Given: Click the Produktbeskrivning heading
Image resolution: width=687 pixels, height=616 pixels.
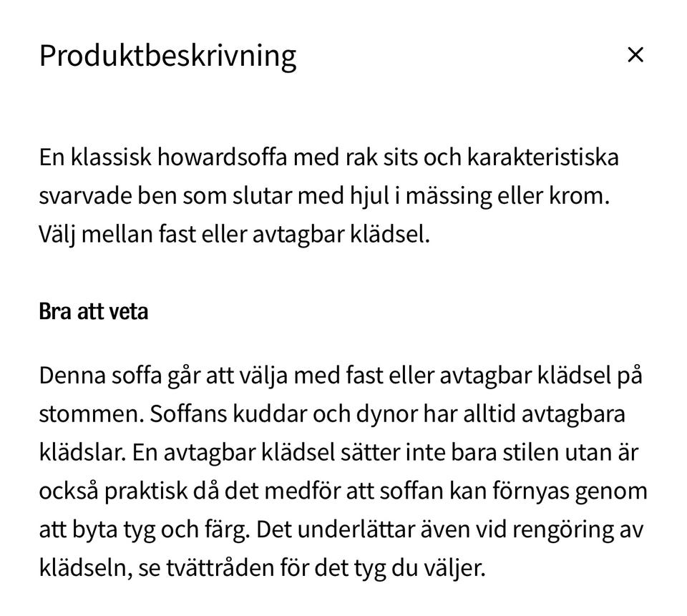Looking at the screenshot, I should [167, 55].
